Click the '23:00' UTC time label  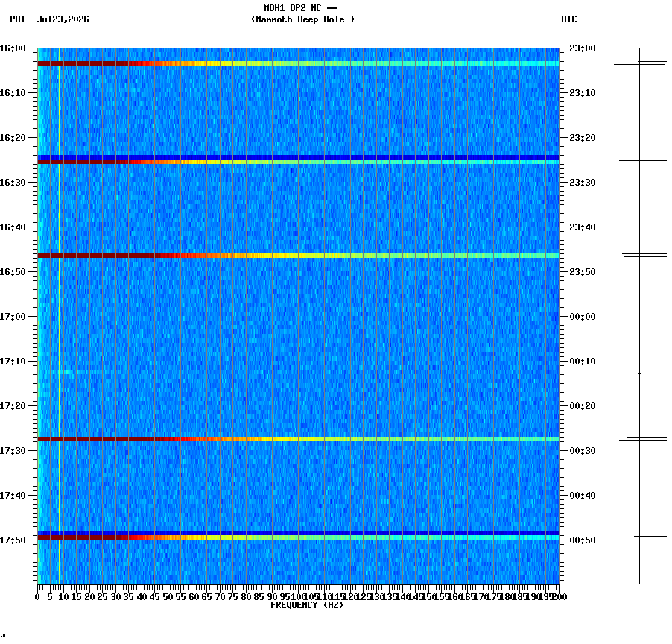coord(583,48)
